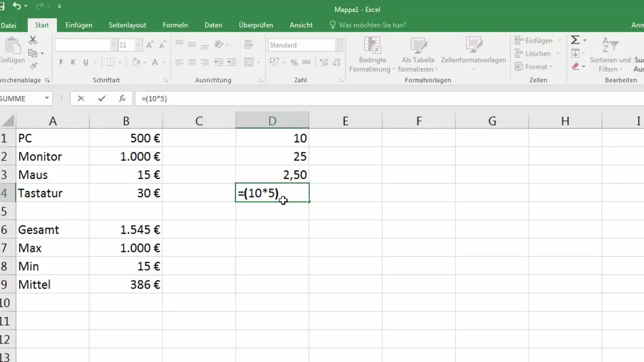
Task: Click the Format Painter brush icon
Action: click(x=33, y=66)
